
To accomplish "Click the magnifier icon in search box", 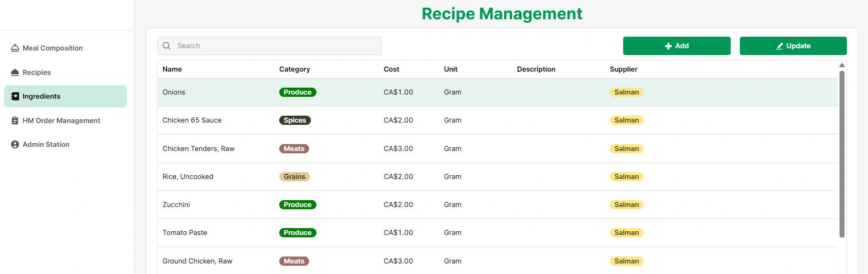I will 167,46.
